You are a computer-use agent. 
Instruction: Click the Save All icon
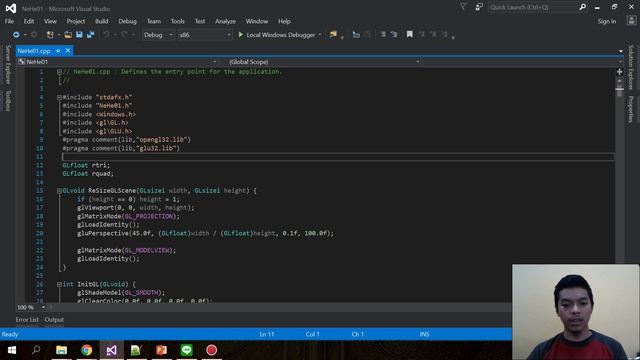point(91,35)
